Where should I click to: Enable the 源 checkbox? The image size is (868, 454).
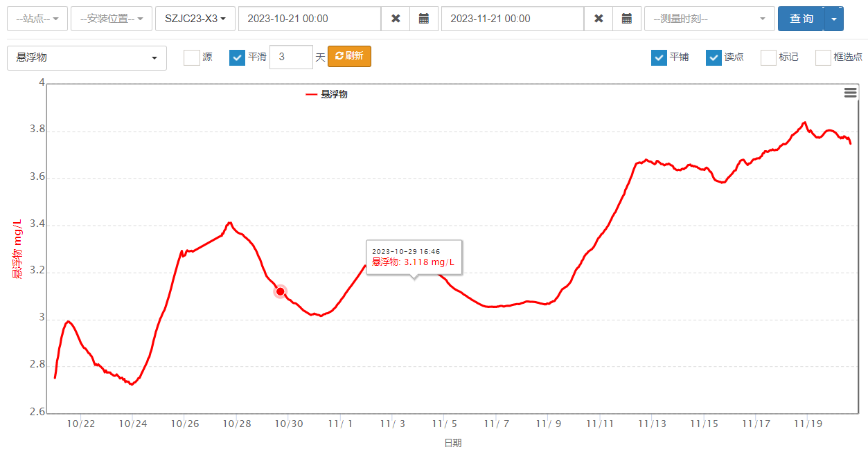coord(192,57)
